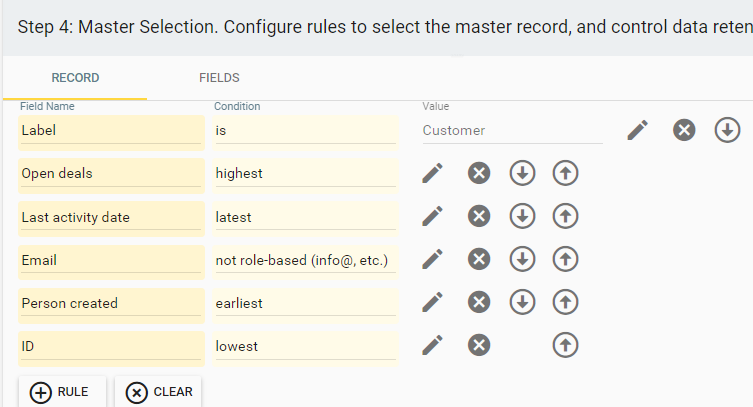Select the RECORD tab
This screenshot has height=407, width=753.
[x=75, y=78]
